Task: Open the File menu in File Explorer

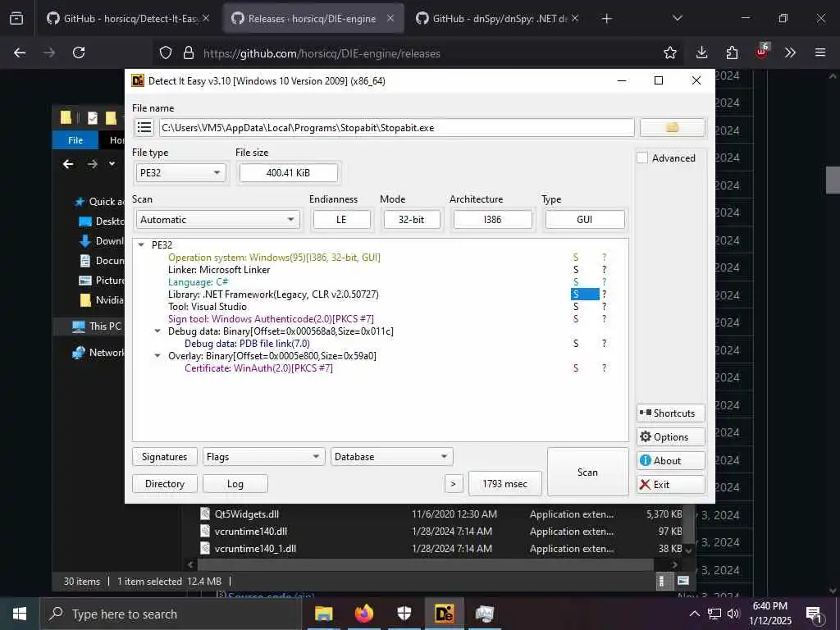Action: click(75, 140)
